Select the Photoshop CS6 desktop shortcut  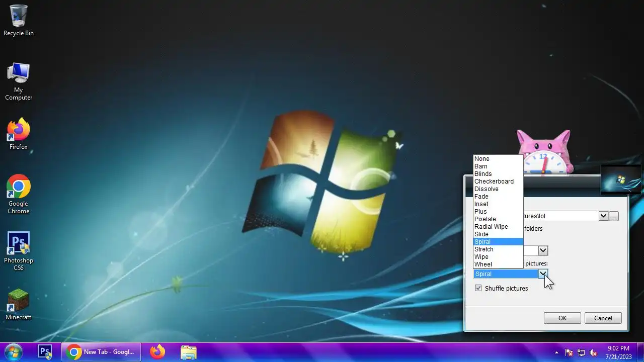tap(19, 251)
